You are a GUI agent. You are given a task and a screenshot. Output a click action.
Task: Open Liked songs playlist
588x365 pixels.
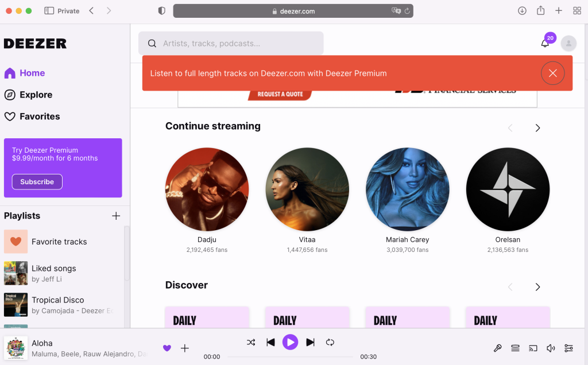(53, 273)
